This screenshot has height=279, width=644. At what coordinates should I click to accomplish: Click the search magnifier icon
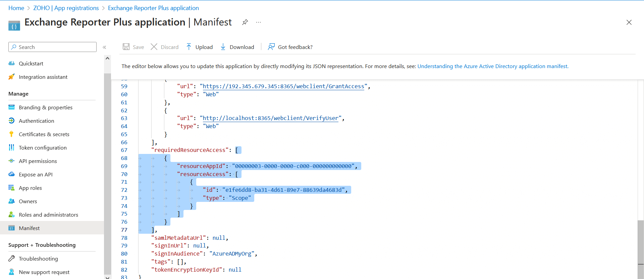(x=14, y=47)
